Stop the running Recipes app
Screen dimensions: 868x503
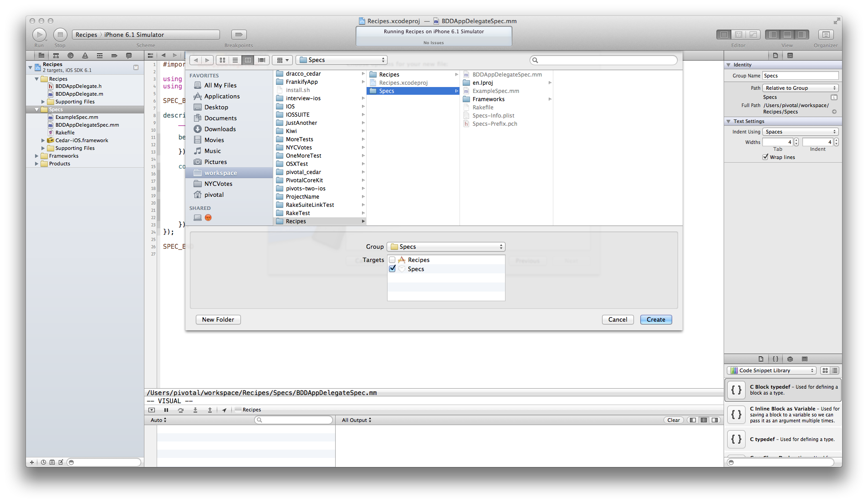[60, 35]
